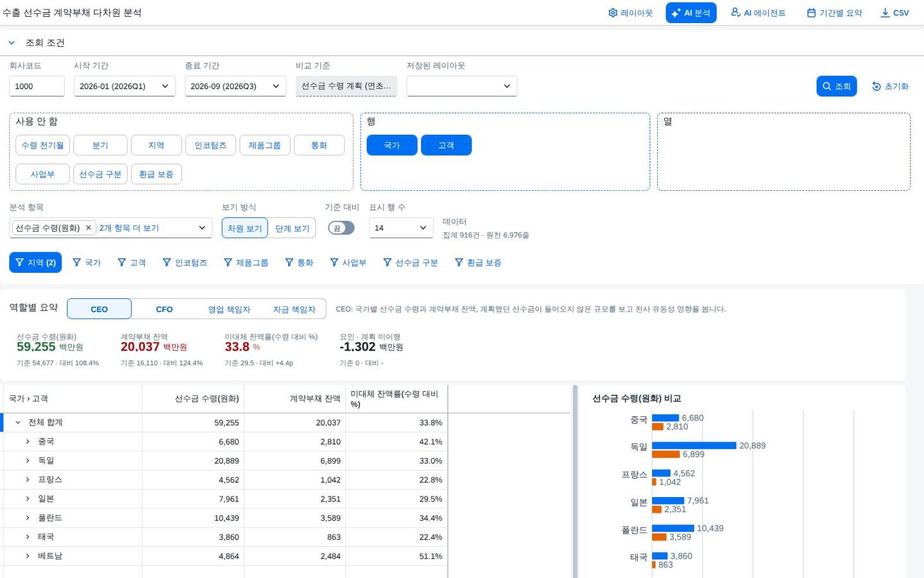Image resolution: width=924 pixels, height=578 pixels.
Task: Reset conditions with 초기화
Action: (891, 86)
